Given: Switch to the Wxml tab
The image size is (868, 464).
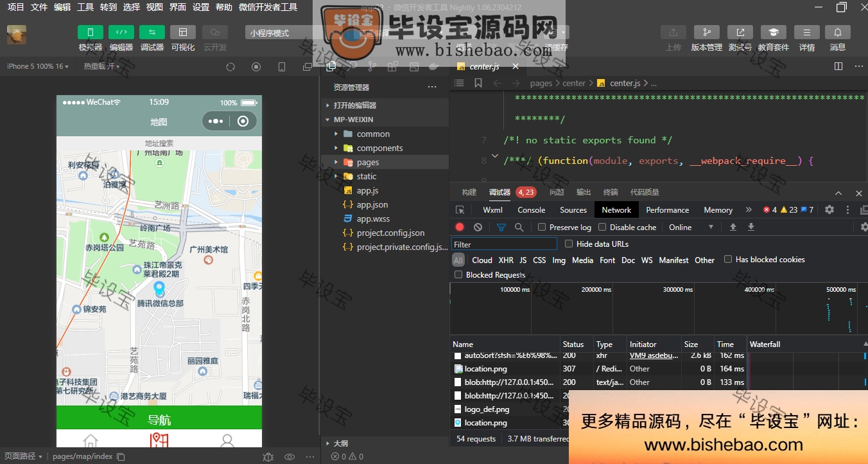Looking at the screenshot, I should tap(493, 210).
